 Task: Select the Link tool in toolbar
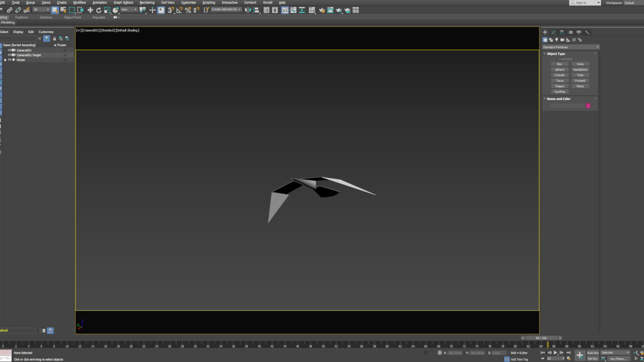coord(9,10)
